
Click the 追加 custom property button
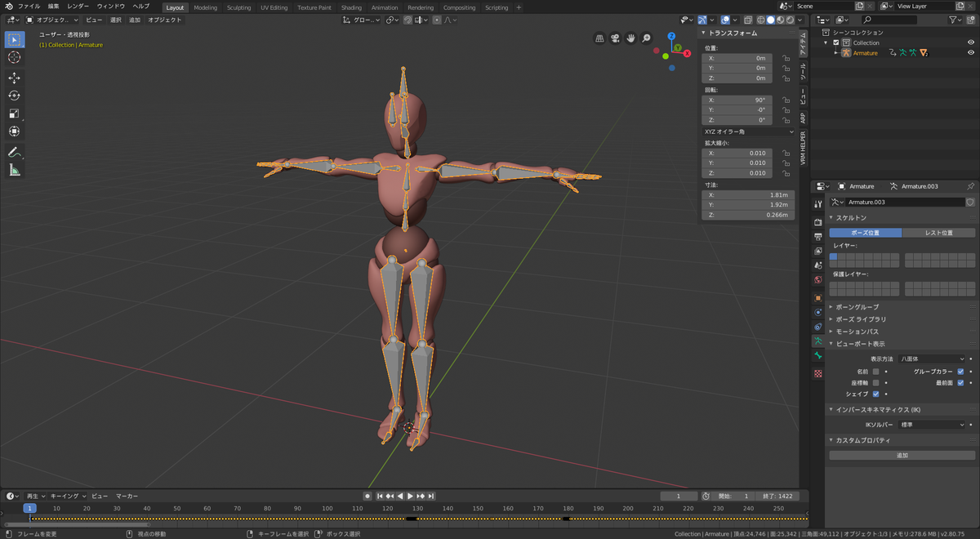(x=902, y=455)
